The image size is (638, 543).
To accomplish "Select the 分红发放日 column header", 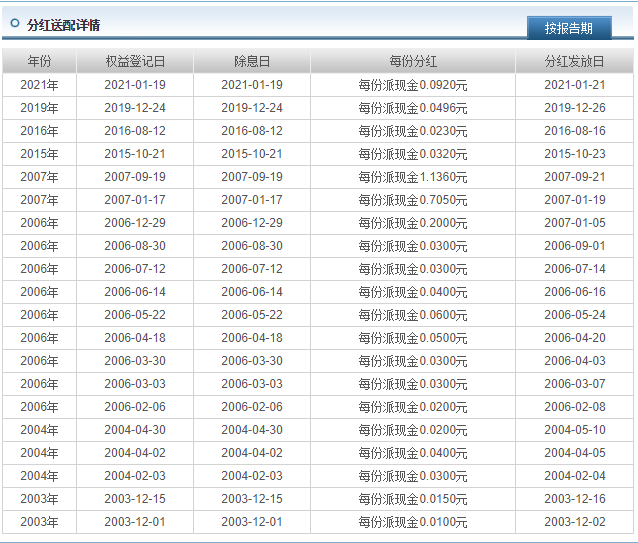I will [575, 61].
